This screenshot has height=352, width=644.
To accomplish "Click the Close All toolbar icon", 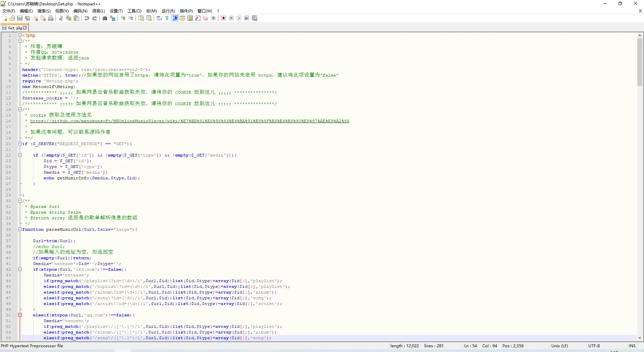I will click(43, 18).
